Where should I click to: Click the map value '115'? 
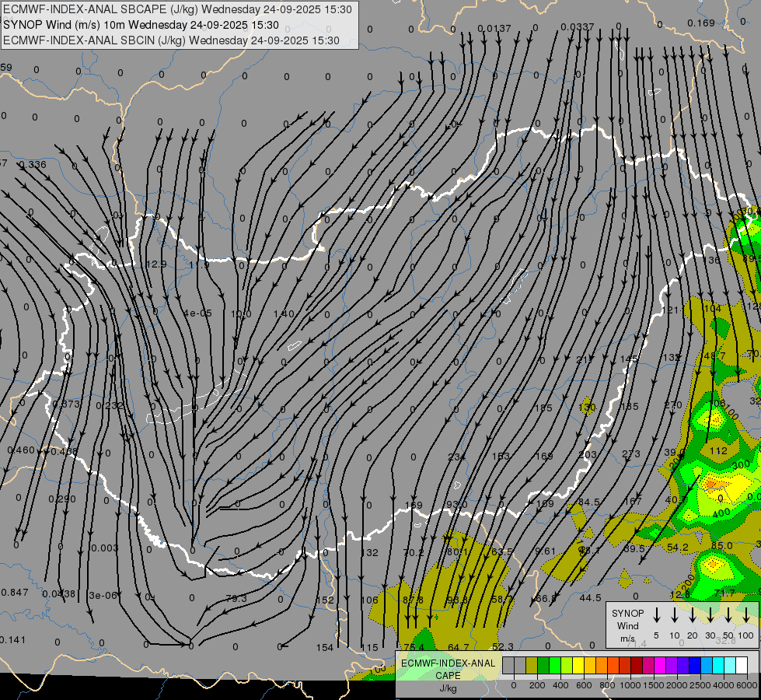(370, 648)
